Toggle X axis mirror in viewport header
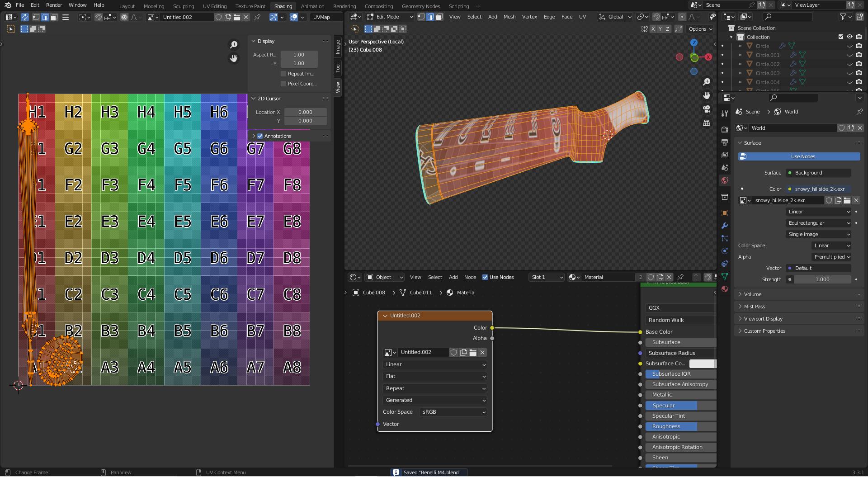This screenshot has width=868, height=477. (653, 29)
